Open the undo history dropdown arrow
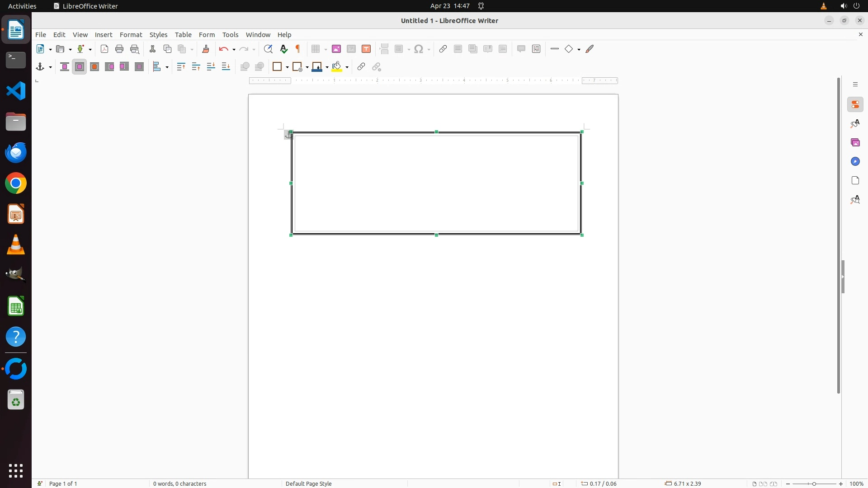The height and width of the screenshot is (488, 868). tap(234, 50)
